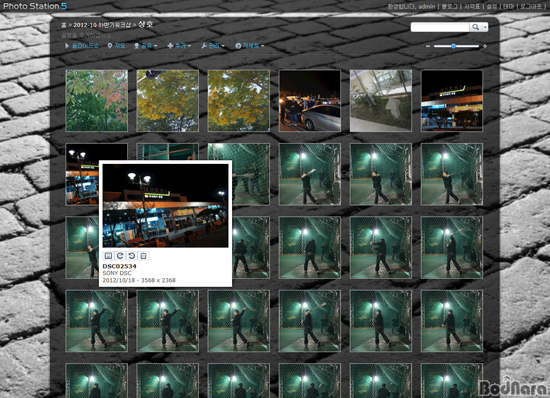
Task: Open the share (공유) dropdown menu
Action: (x=146, y=46)
